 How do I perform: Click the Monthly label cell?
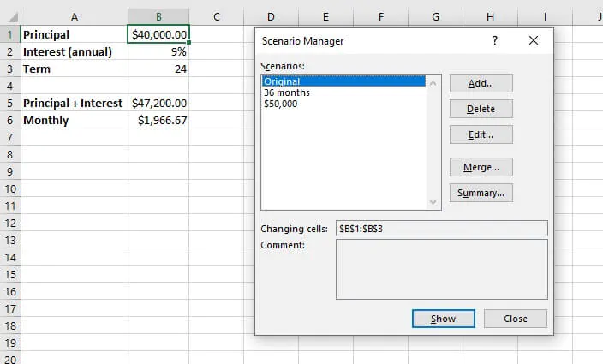(x=75, y=120)
